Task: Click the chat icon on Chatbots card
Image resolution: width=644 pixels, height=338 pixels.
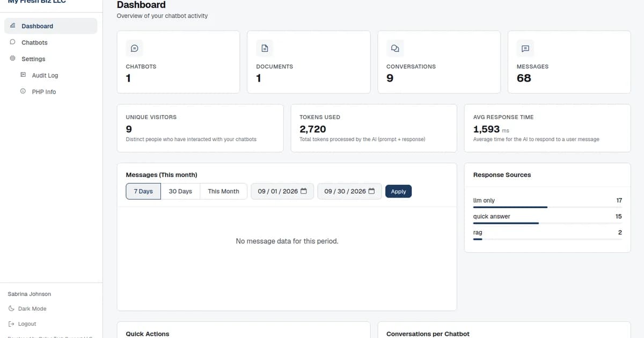Action: (134, 48)
